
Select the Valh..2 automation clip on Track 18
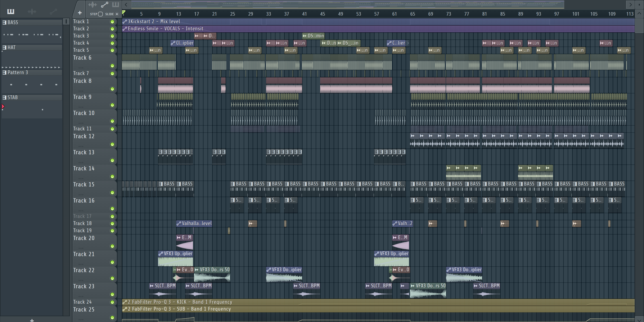(402, 223)
